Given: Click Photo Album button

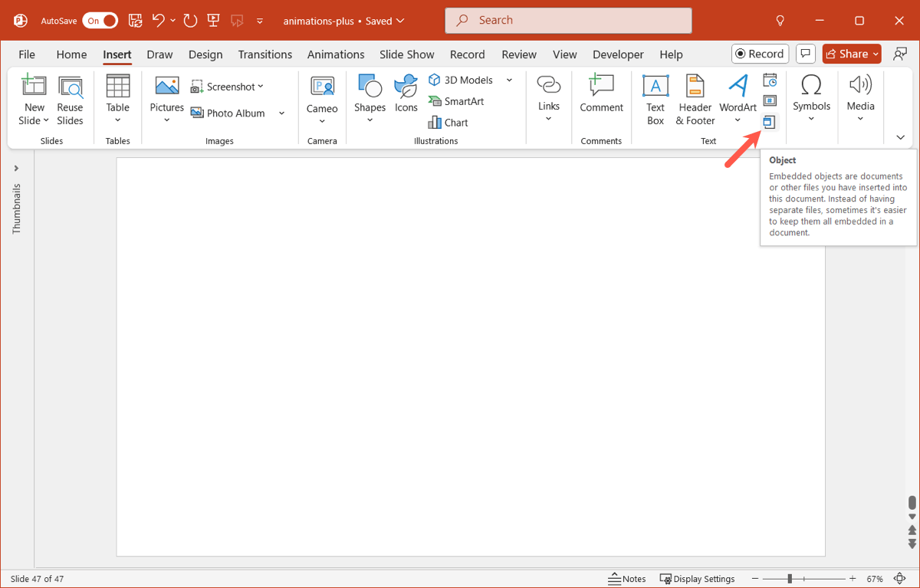Looking at the screenshot, I should coord(228,113).
